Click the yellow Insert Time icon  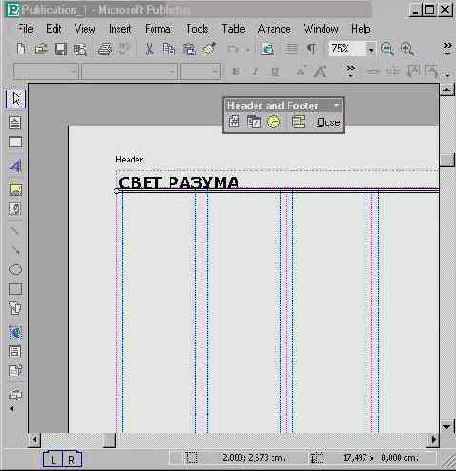(273, 122)
